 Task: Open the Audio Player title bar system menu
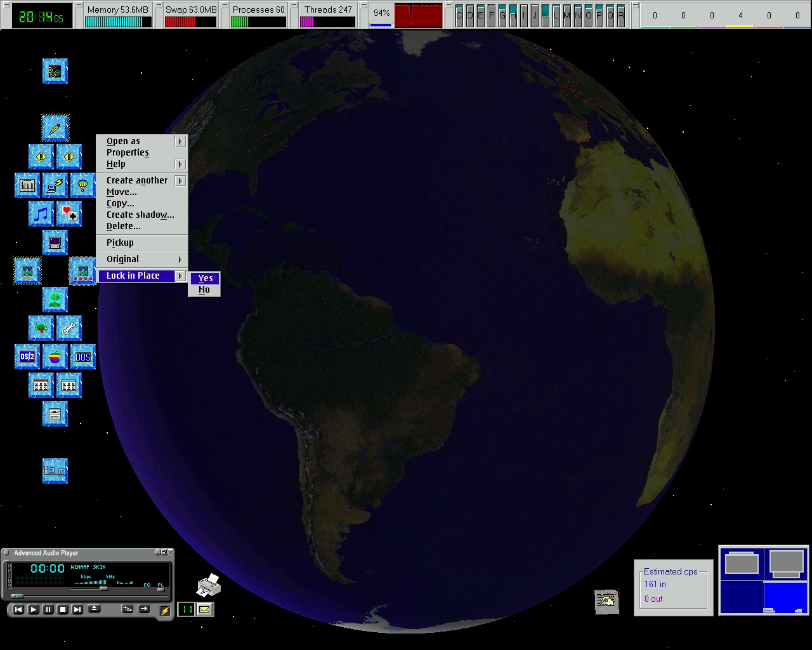click(6, 553)
